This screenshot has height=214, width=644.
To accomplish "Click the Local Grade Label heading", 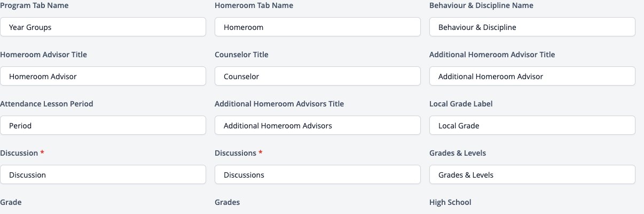I will [x=461, y=104].
